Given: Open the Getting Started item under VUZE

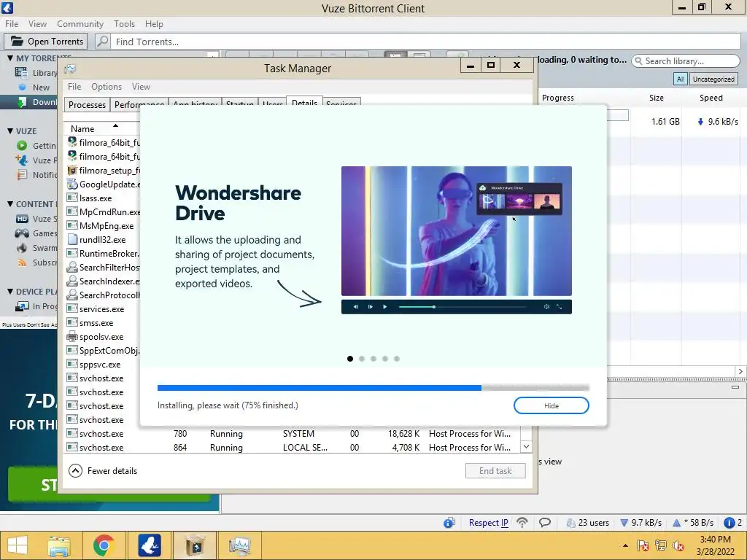Looking at the screenshot, I should click(x=36, y=145).
